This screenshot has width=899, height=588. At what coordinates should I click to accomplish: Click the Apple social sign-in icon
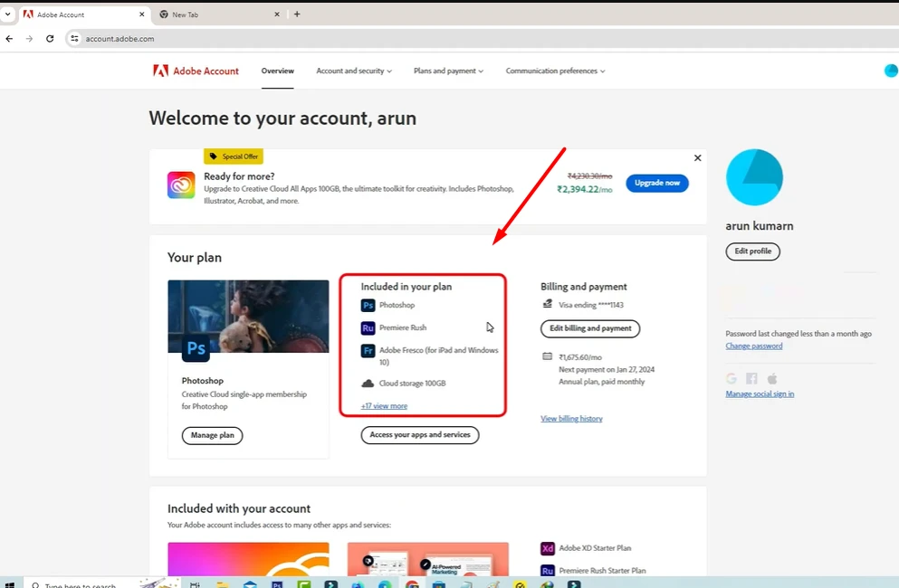pyautogui.click(x=772, y=378)
